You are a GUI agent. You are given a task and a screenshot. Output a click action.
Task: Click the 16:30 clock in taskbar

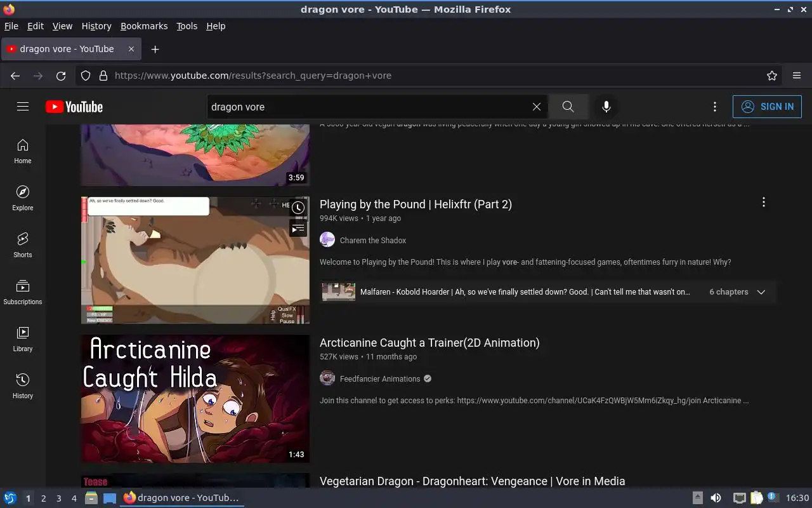[x=797, y=498]
